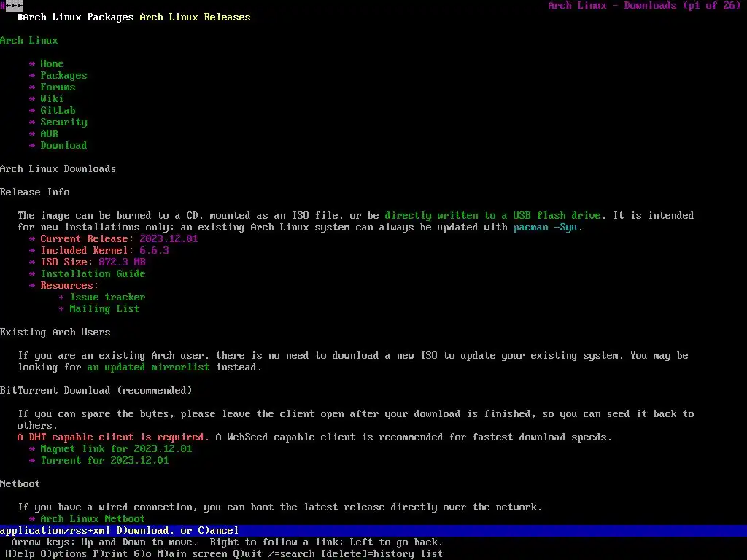
Task: Click the 'Existing Arch Users' heading
Action: [x=55, y=332]
